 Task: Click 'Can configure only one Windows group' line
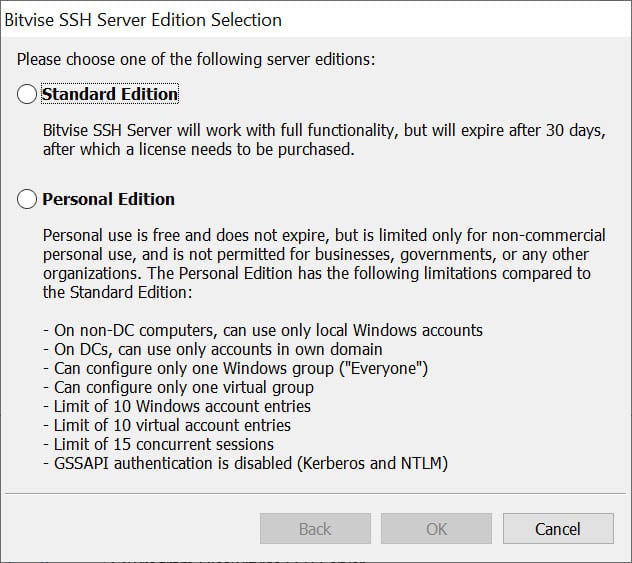(x=235, y=368)
